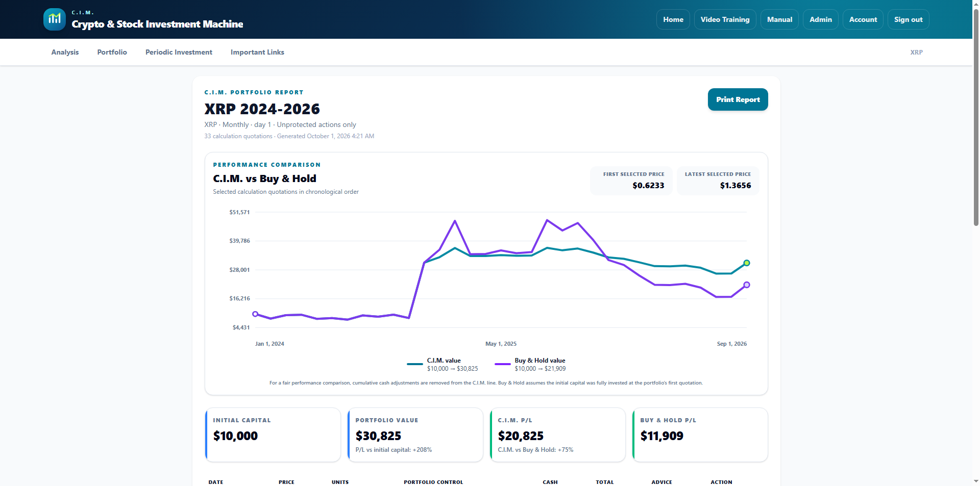Open Account settings
Image resolution: width=980 pixels, height=486 pixels.
[863, 19]
